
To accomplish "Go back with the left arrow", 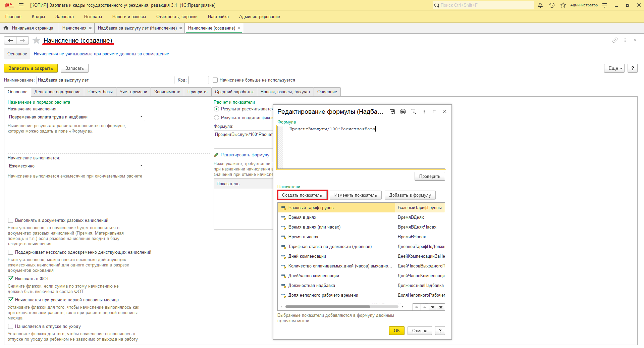I will 10,41.
